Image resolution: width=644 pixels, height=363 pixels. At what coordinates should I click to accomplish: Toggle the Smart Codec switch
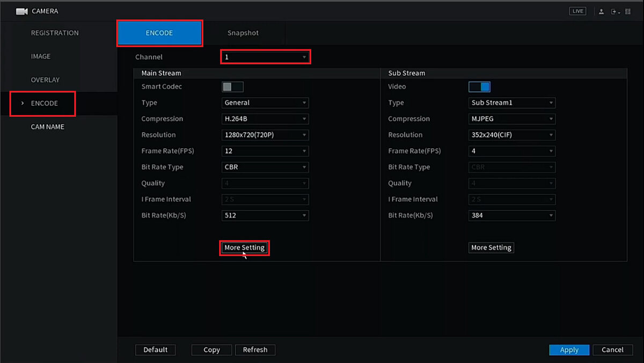[x=232, y=86]
